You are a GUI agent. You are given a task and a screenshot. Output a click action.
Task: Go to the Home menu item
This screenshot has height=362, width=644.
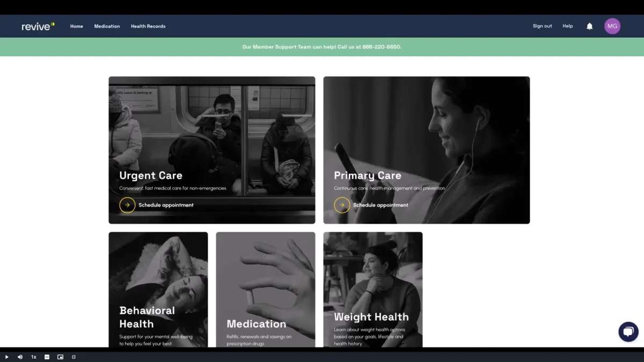[77, 26]
